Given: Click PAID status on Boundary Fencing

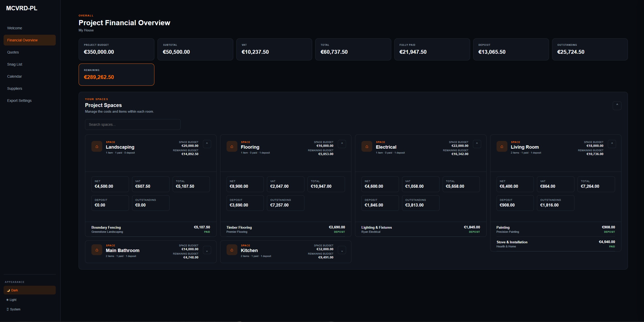Looking at the screenshot, I should (207, 232).
